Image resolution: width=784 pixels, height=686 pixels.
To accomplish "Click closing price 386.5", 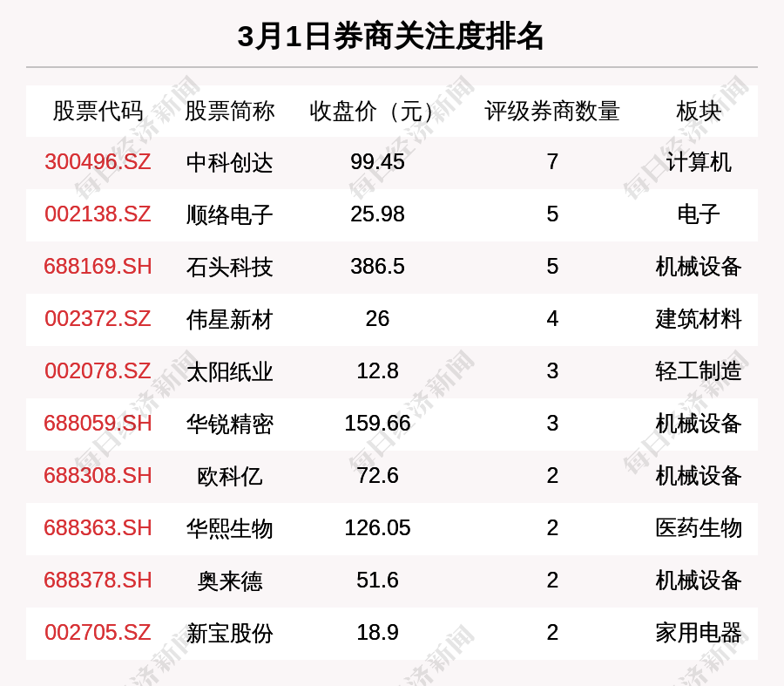I will (x=377, y=266).
